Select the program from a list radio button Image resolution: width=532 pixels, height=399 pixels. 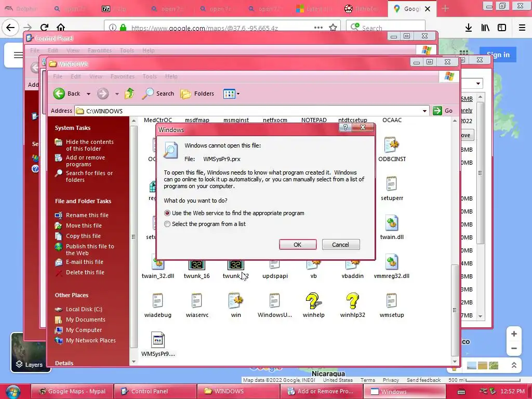[x=167, y=224]
